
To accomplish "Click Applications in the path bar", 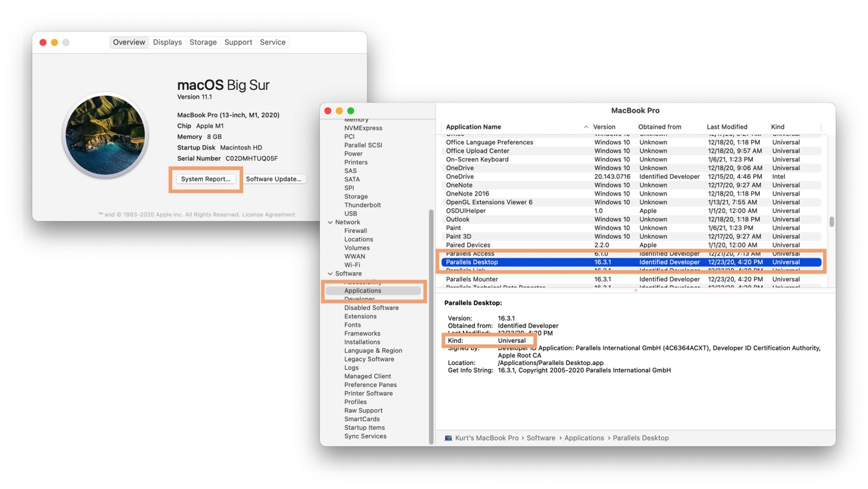I will coord(584,438).
